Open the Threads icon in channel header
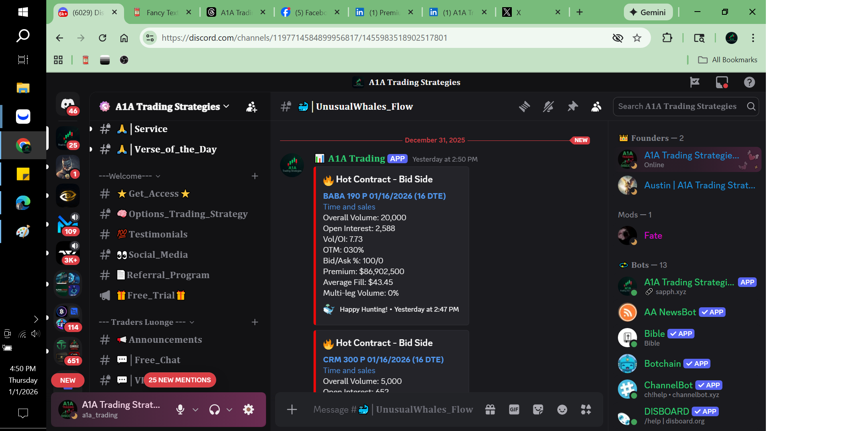 (525, 107)
